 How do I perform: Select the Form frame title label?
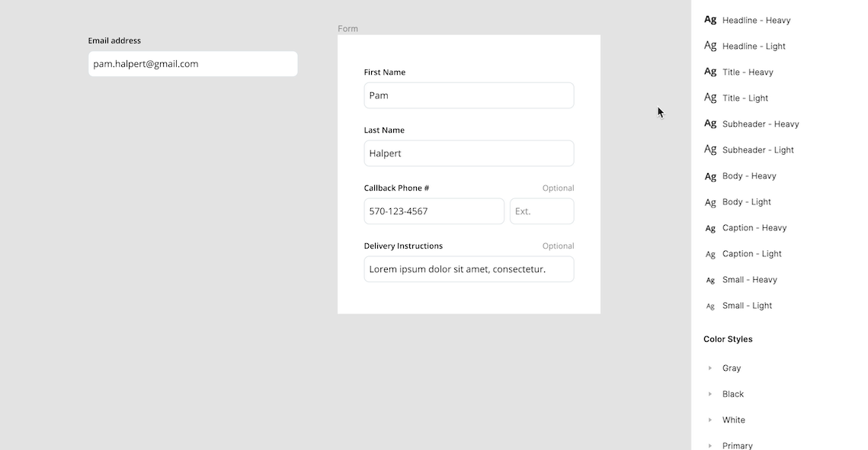[x=348, y=29]
